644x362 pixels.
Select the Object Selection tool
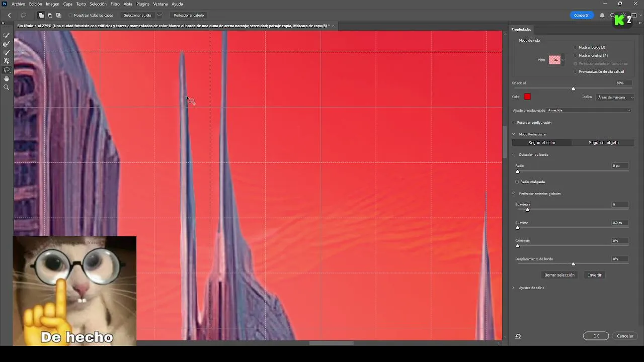point(7,61)
